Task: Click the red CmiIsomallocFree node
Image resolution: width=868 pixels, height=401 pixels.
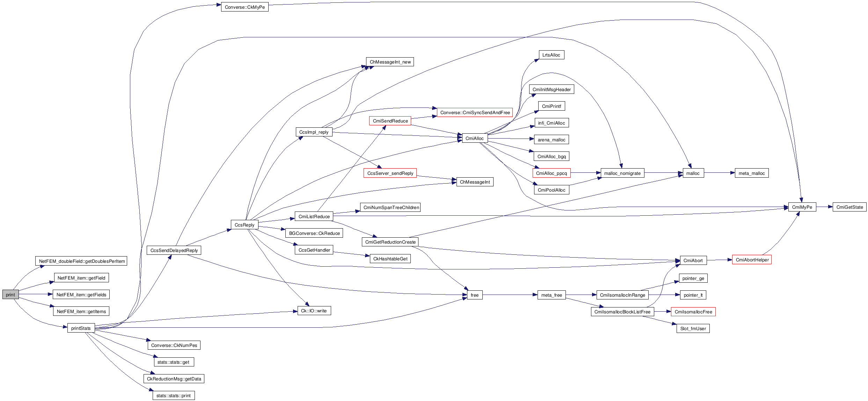Action: [693, 312]
